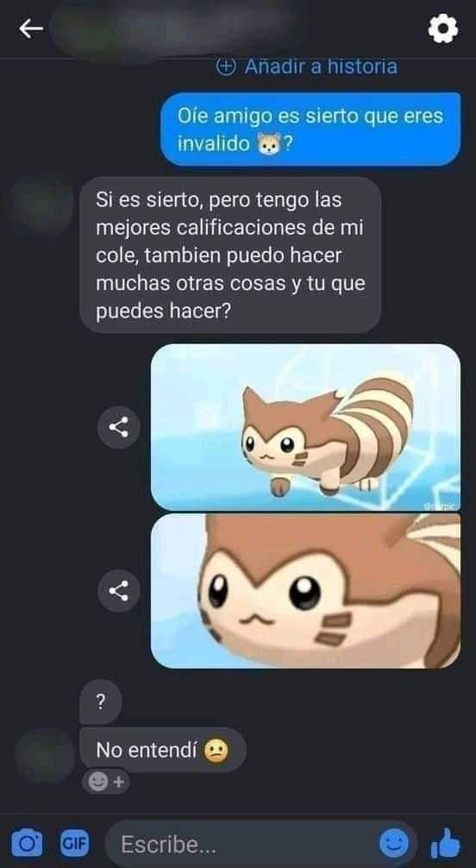Open emoji picker smiley in text field
Screen dimensions: 476x868
(393, 844)
